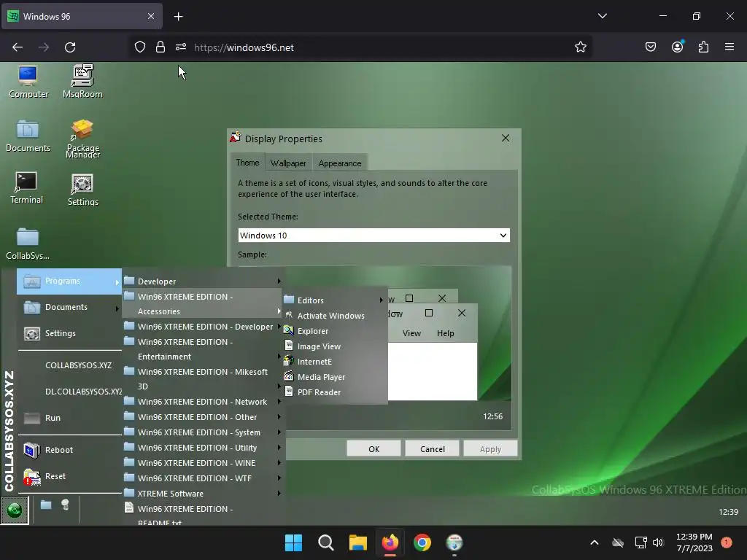747x560 pixels.
Task: Expand Programs in the start menu
Action: tap(69, 281)
